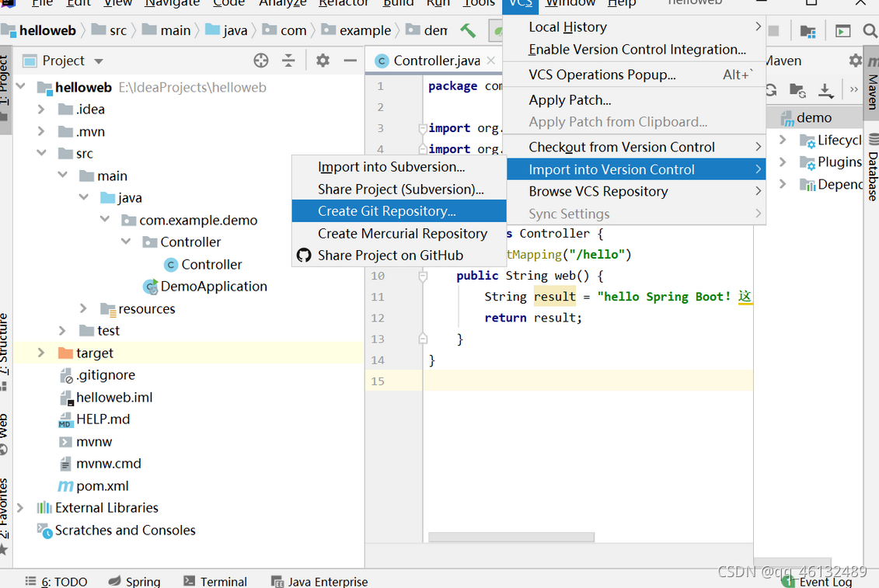Click the orange target folder icon

coord(65,353)
